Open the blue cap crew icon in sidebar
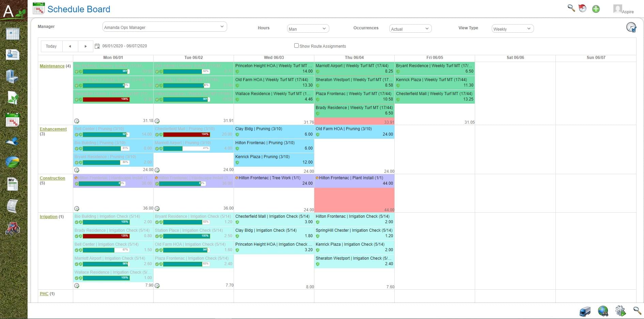This screenshot has height=319, width=644. tap(13, 141)
